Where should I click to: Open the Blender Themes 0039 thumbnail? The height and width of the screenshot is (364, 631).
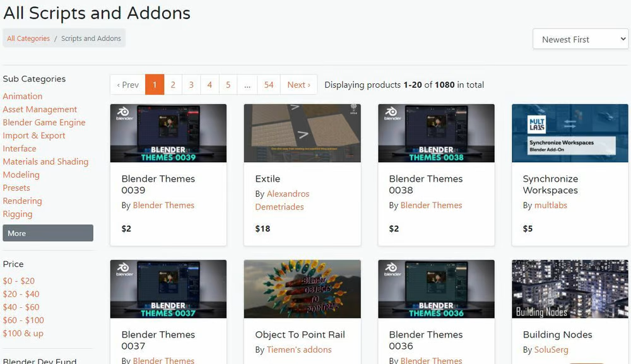click(x=168, y=133)
